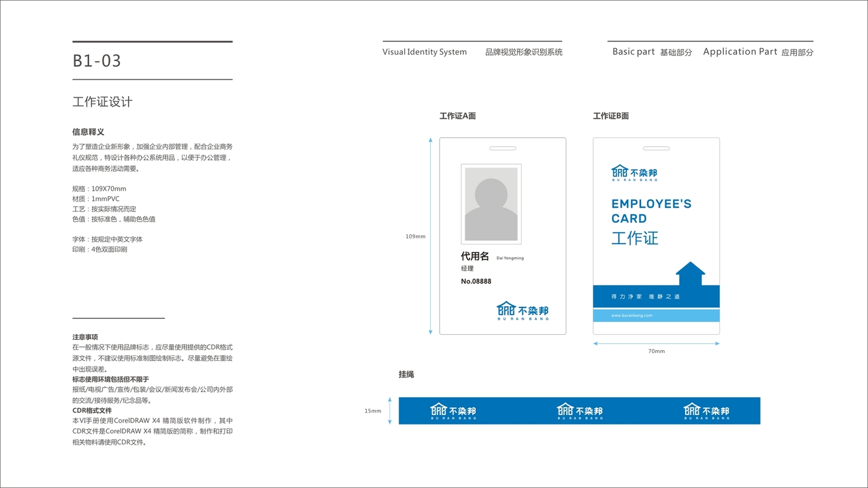
Task: Click the line 工艺：按实际情况而定
Action: (104, 209)
